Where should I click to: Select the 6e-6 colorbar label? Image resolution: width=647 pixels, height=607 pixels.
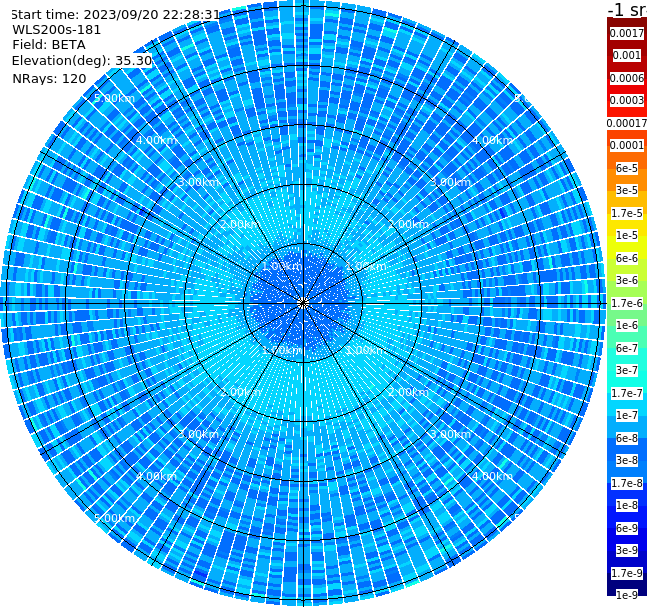coord(627,258)
